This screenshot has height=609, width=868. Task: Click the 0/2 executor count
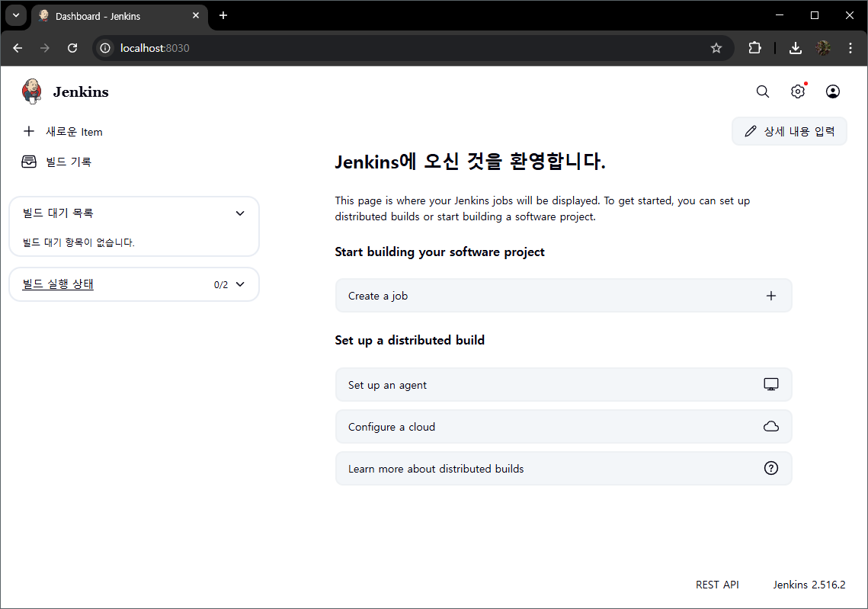[x=220, y=284]
